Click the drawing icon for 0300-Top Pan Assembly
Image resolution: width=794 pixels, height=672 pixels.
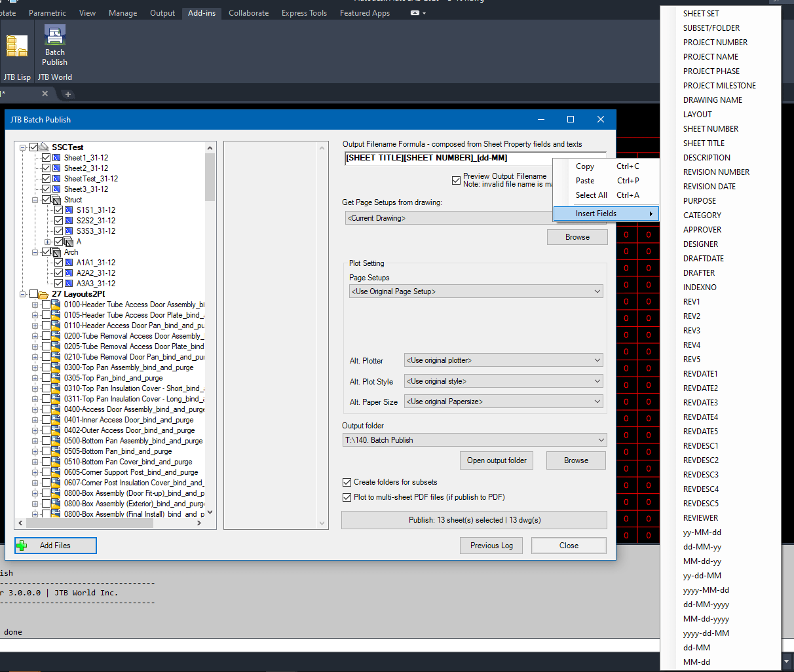[56, 367]
